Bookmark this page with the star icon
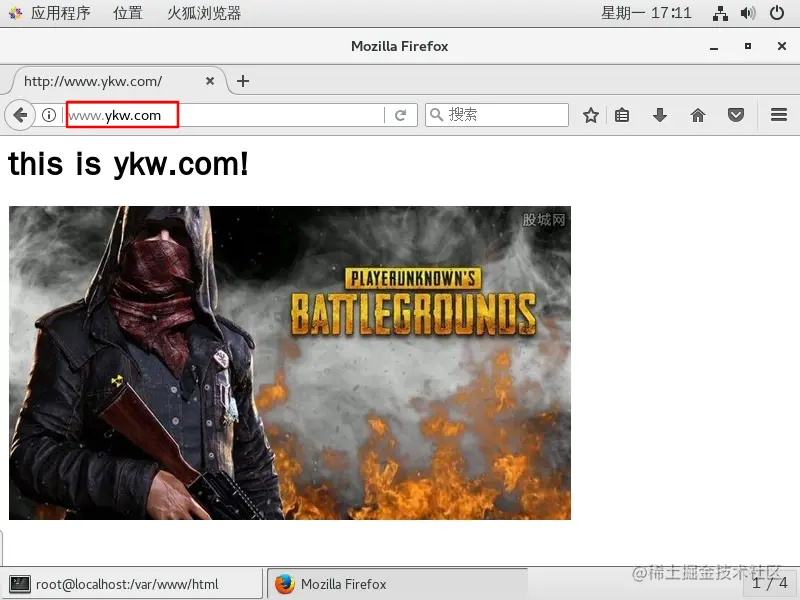Screen dimensions: 800x600 click(x=591, y=115)
